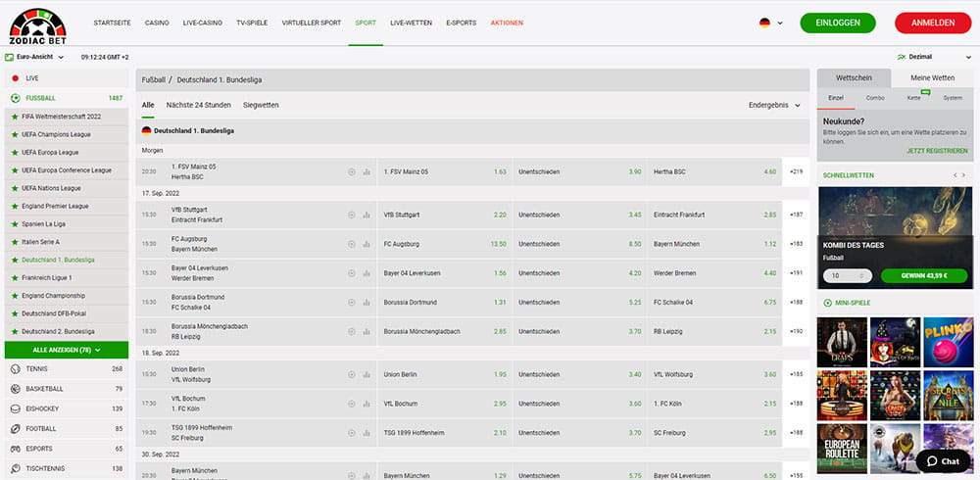Image resolution: width=980 pixels, height=480 pixels.
Task: Expand +183 more markets for Augsburg match
Action: coord(796,244)
